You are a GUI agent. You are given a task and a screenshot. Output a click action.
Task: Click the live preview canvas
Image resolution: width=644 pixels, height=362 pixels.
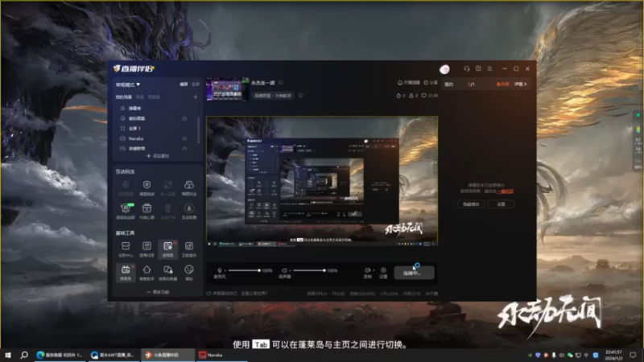322,182
